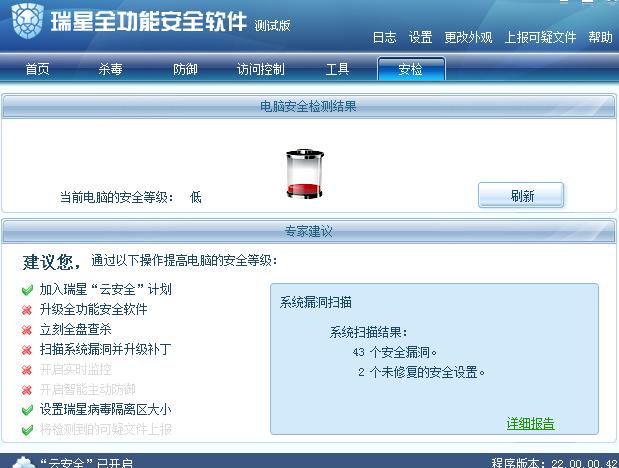The image size is (619, 468).
Task: Select 扫描系统漏洞并升级补丁 suggestion
Action: [x=105, y=349]
